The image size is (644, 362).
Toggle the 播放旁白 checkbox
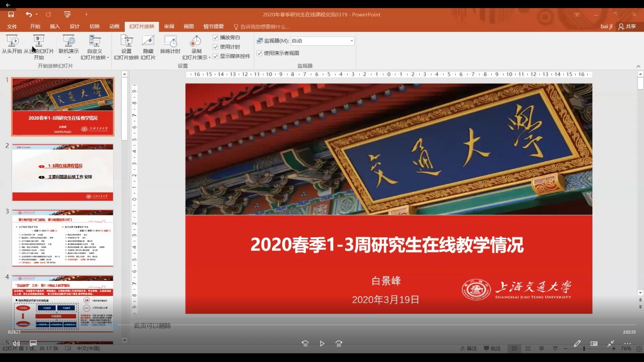click(216, 38)
